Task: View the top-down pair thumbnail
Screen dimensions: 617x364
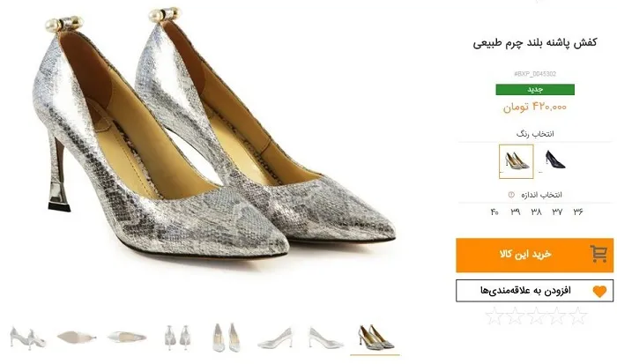Action: (x=227, y=338)
